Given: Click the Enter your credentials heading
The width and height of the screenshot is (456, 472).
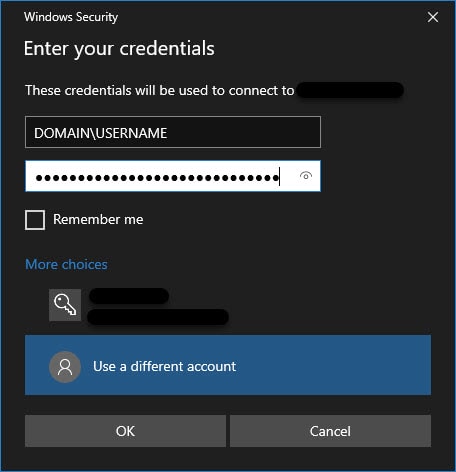Looking at the screenshot, I should (119, 49).
